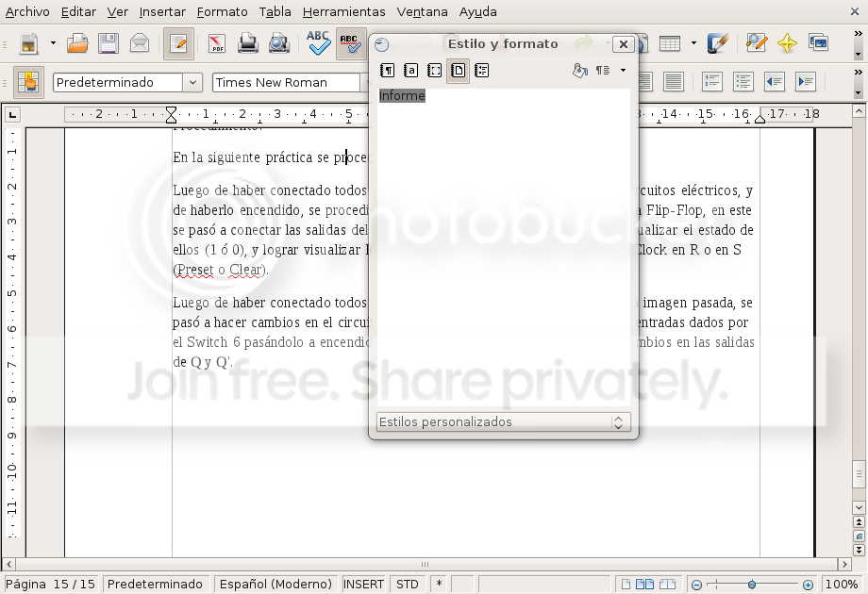
Task: Open the Herramientas menu
Action: [x=343, y=11]
